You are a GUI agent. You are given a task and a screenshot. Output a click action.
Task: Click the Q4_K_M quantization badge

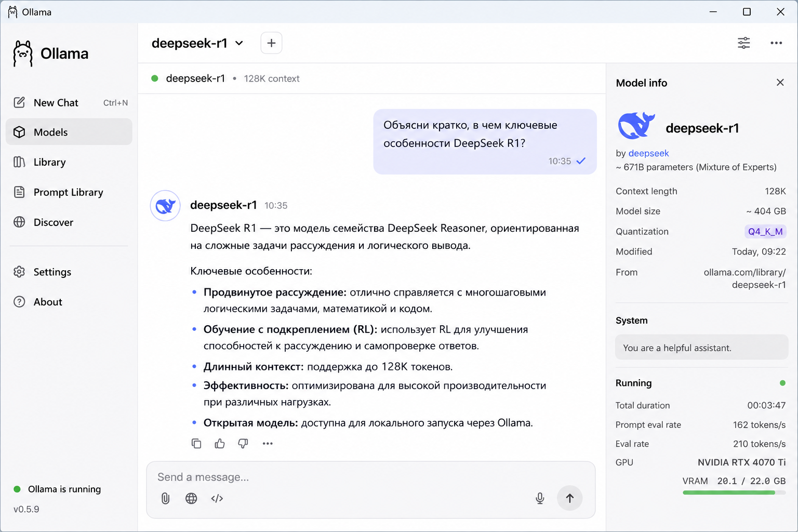765,231
